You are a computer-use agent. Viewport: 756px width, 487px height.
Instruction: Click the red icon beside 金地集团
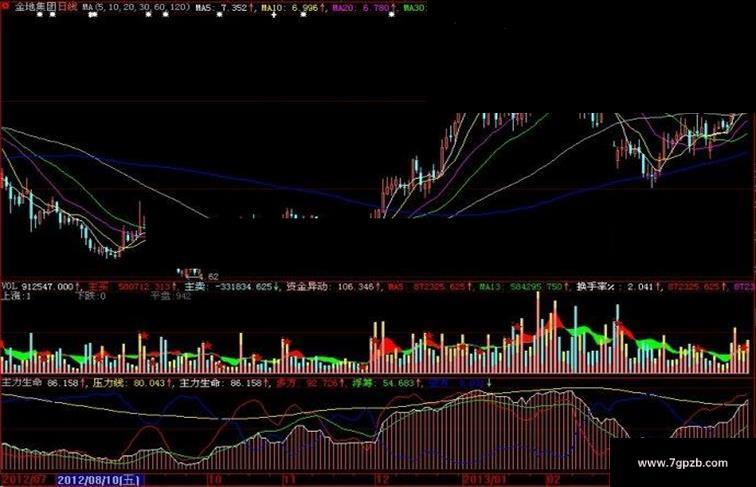point(6,6)
